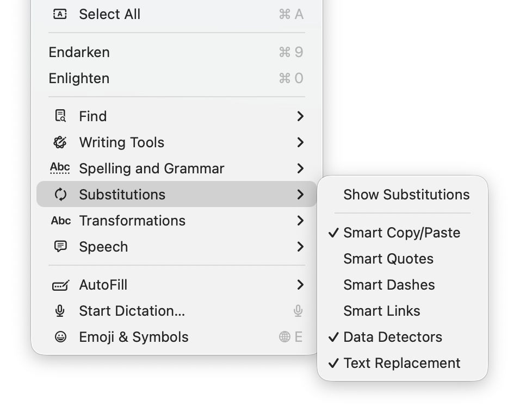Click the Find magnifier document icon
This screenshot has width=532, height=413.
click(60, 116)
